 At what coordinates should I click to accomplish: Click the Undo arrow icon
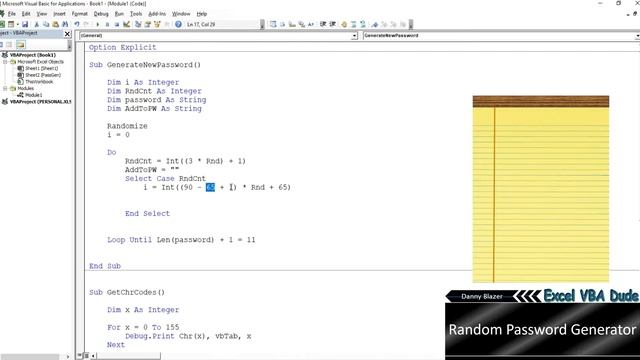(x=77, y=24)
